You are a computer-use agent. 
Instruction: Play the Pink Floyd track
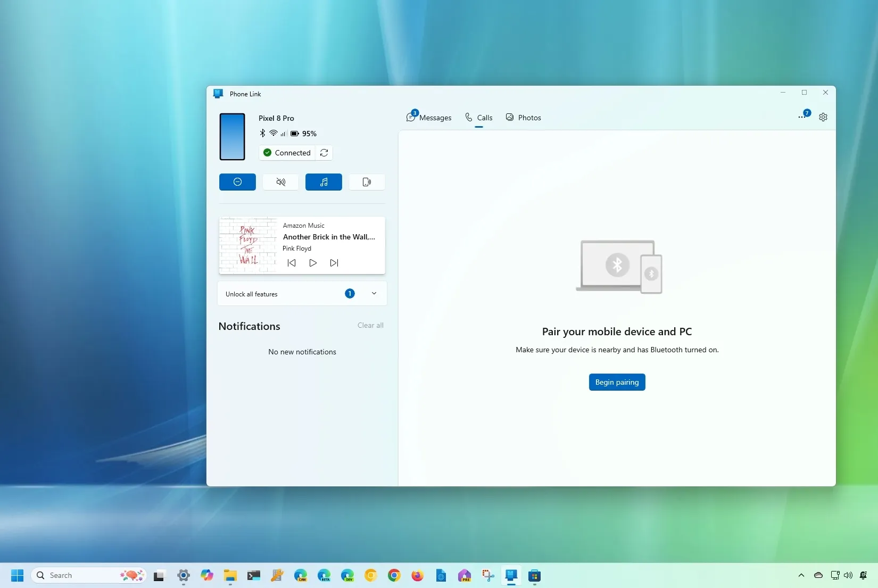point(313,263)
